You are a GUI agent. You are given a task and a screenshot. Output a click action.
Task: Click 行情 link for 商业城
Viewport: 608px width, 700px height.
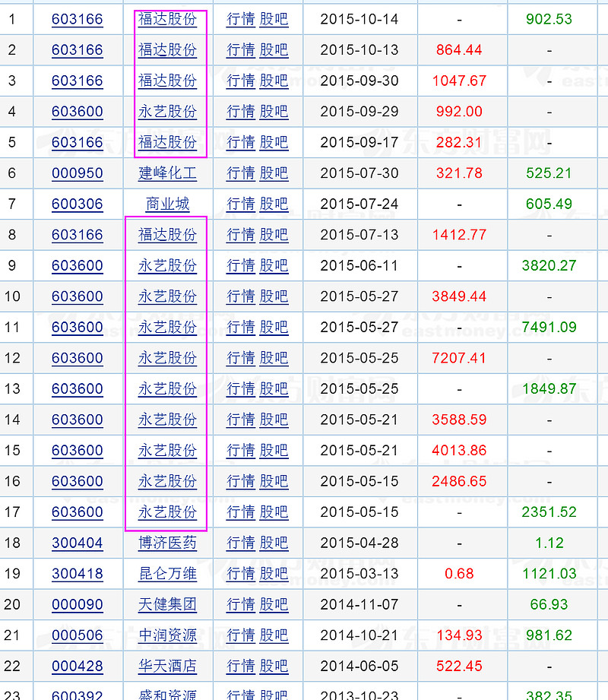click(240, 204)
